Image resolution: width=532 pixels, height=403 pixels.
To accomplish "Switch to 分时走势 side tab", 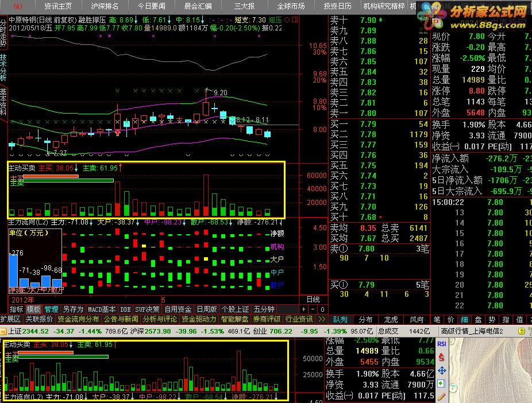I will pyautogui.click(x=3, y=33).
